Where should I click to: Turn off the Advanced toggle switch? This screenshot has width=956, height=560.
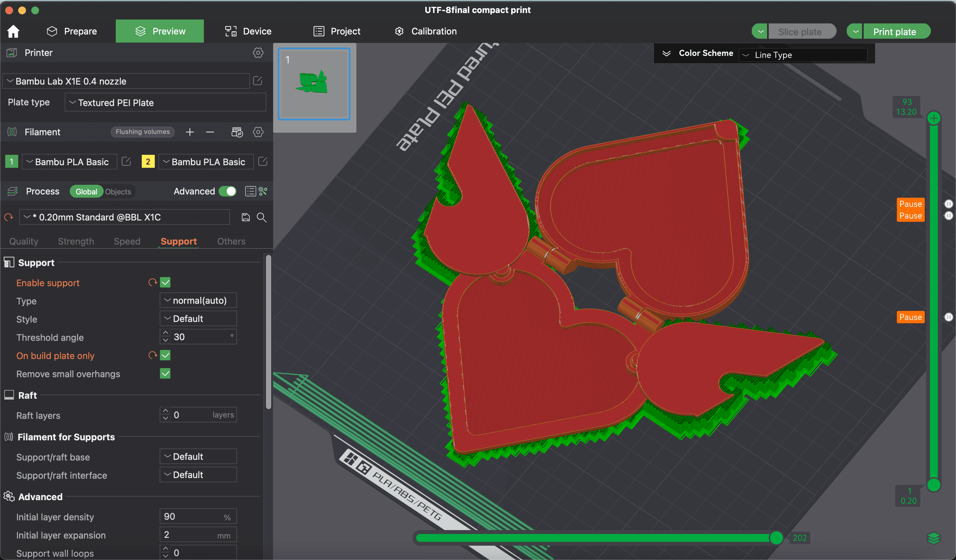point(228,191)
